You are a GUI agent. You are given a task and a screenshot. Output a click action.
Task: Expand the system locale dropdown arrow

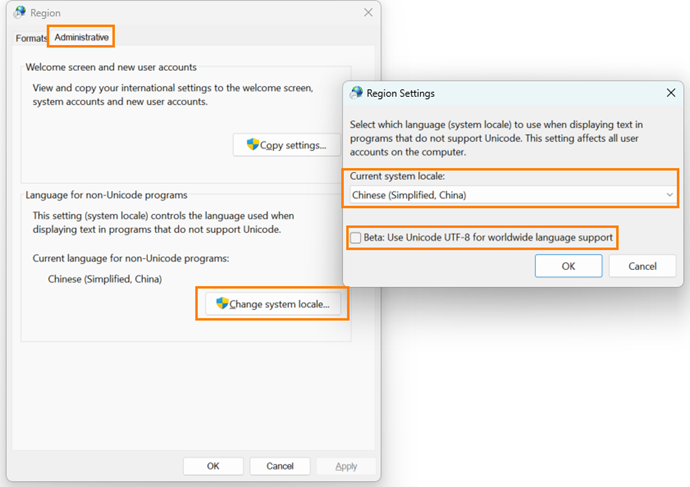click(x=669, y=195)
